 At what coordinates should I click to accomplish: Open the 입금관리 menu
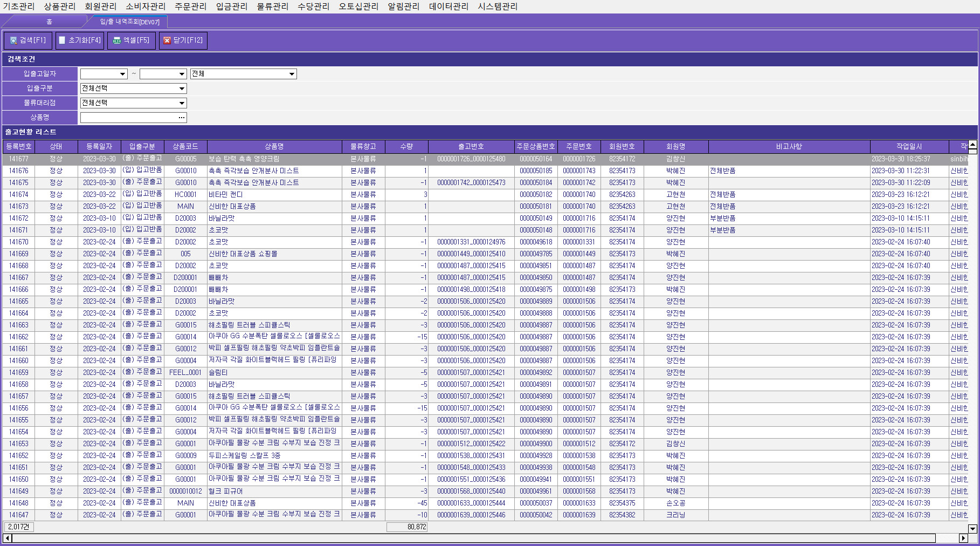point(231,6)
